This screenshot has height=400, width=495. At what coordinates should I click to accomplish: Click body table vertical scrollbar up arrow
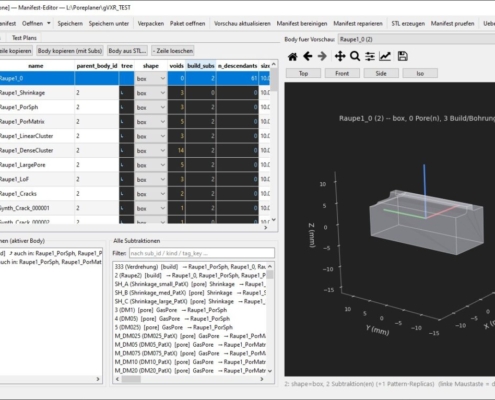tap(274, 64)
